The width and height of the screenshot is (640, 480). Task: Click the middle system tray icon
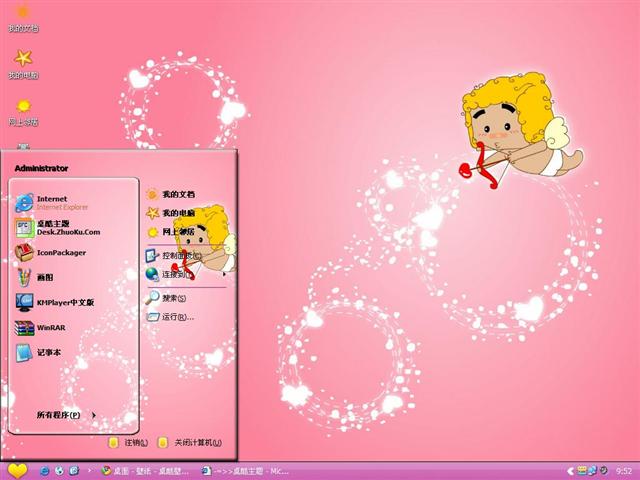point(592,471)
